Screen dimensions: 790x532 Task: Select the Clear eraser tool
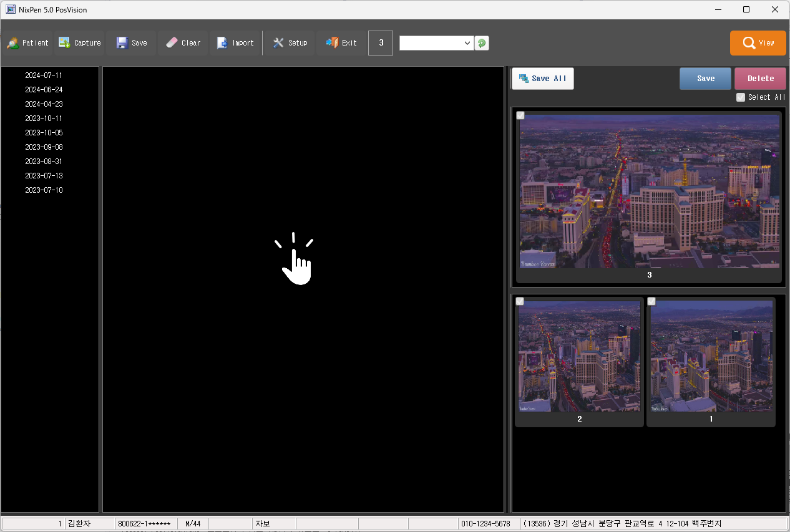172,43
